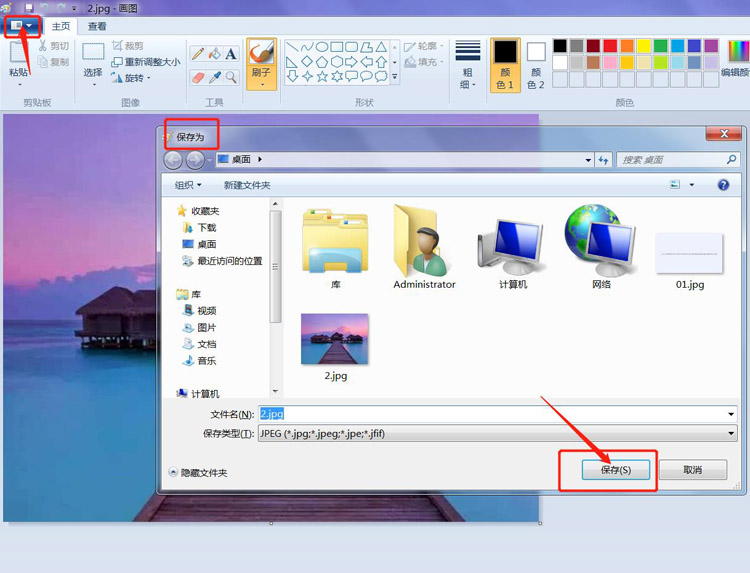Click the Help icon in the dialog
The height and width of the screenshot is (573, 750).
[x=723, y=185]
